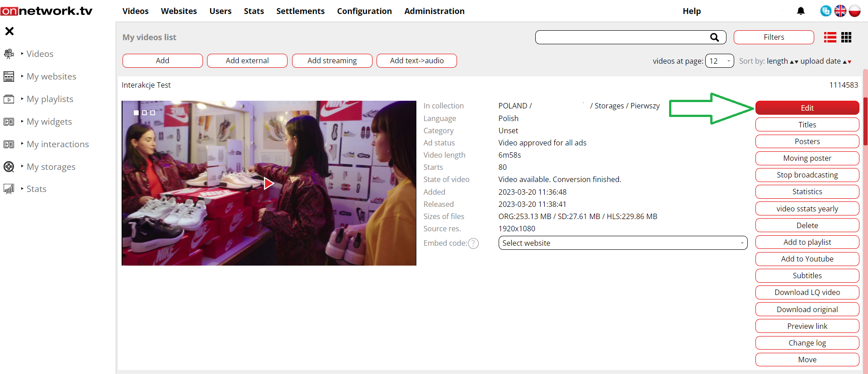Click Stop broadcasting button
Image resolution: width=868 pixels, height=374 pixels.
point(807,175)
